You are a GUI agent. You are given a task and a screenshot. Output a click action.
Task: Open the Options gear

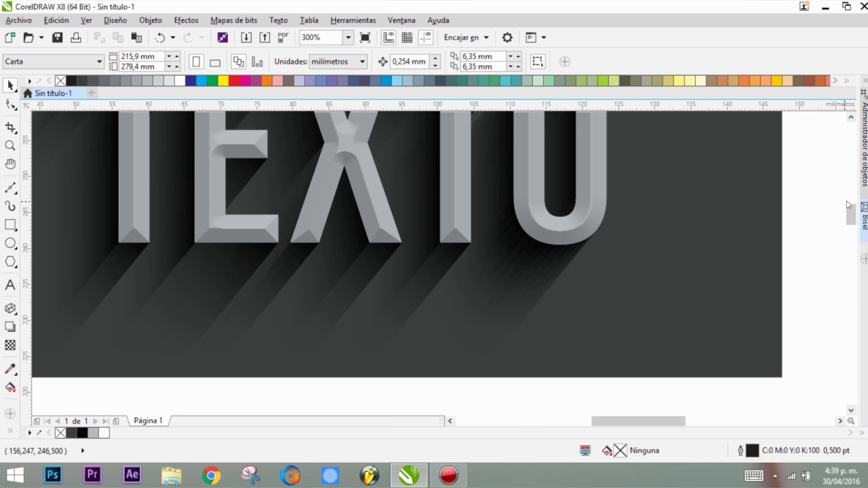click(x=507, y=38)
